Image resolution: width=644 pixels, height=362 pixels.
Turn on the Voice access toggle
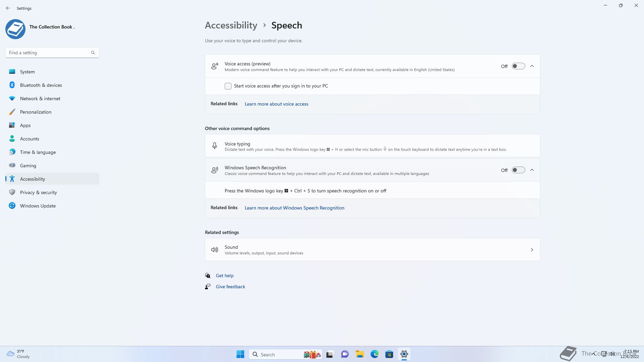[518, 66]
